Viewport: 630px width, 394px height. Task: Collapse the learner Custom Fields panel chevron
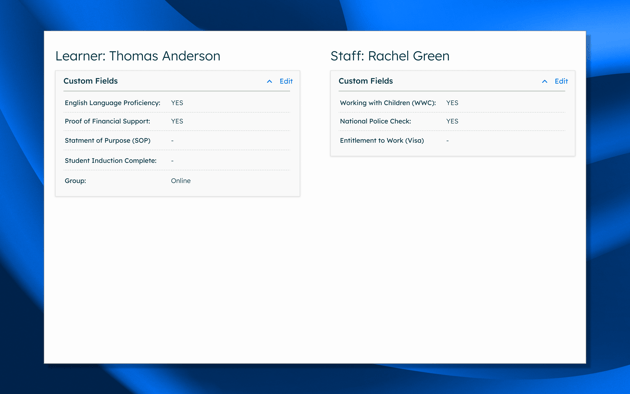tap(269, 82)
